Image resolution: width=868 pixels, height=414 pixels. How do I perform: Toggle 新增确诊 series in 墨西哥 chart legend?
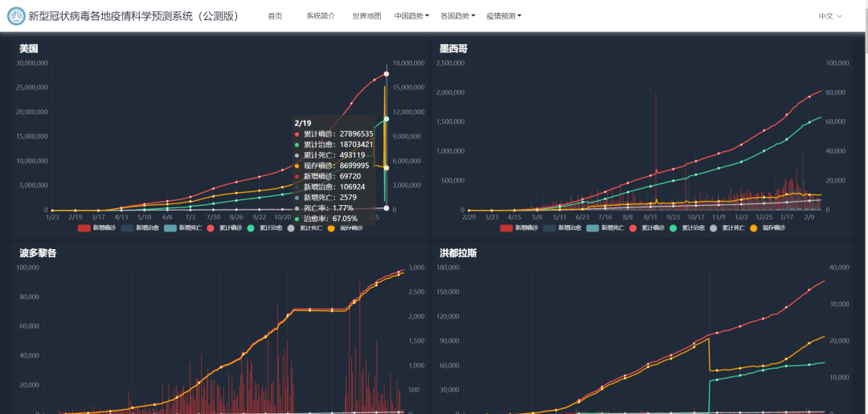point(519,227)
